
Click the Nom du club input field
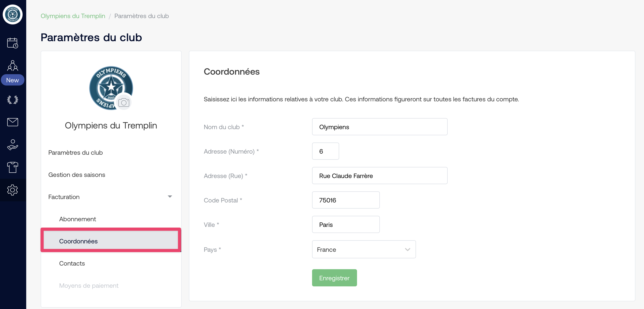click(379, 127)
